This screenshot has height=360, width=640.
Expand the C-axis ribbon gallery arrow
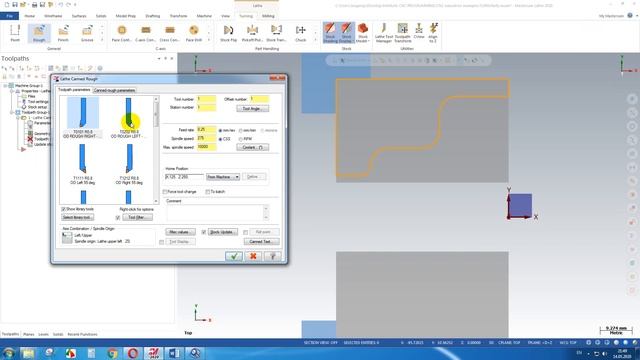(209, 40)
